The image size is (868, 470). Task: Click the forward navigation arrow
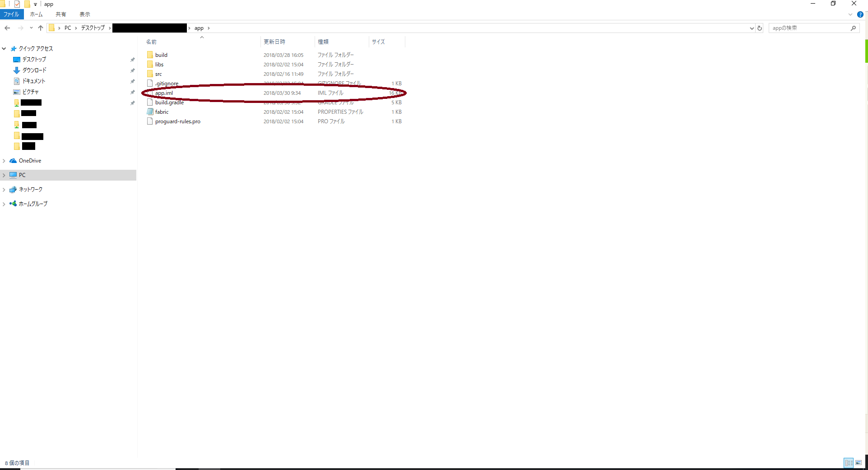pyautogui.click(x=20, y=28)
